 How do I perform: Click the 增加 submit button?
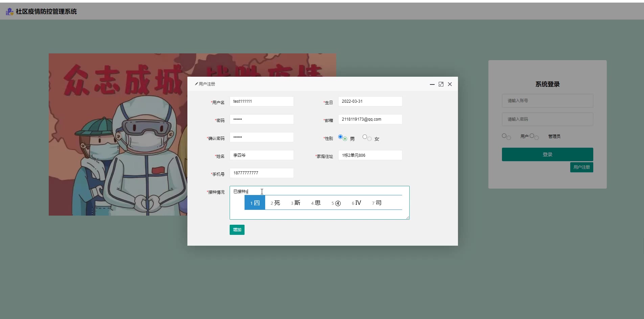[x=237, y=230]
